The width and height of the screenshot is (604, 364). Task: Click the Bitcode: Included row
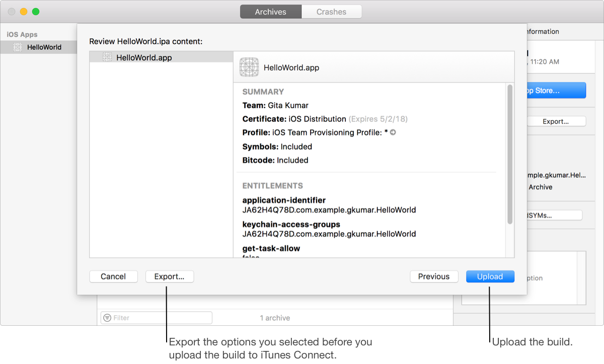(275, 160)
